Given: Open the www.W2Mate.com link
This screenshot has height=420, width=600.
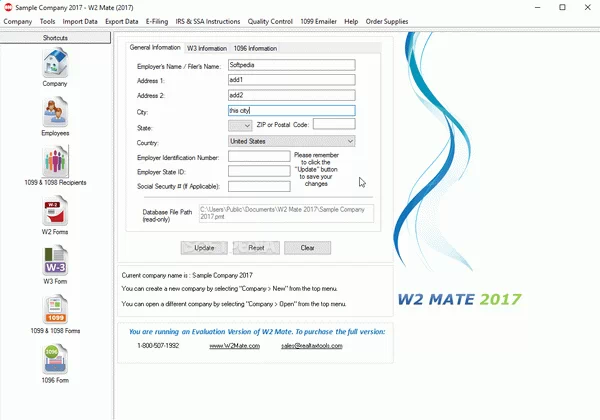Looking at the screenshot, I should pyautogui.click(x=235, y=346).
